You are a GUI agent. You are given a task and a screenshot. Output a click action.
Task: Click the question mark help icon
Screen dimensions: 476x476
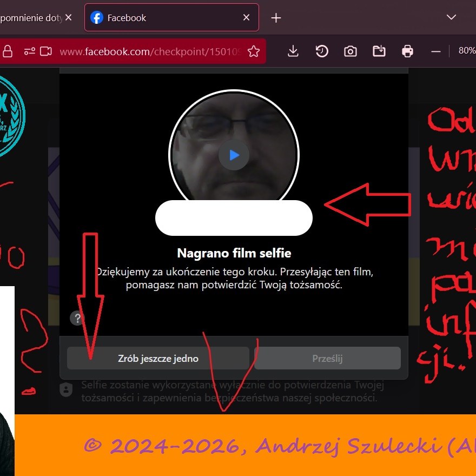(78, 318)
